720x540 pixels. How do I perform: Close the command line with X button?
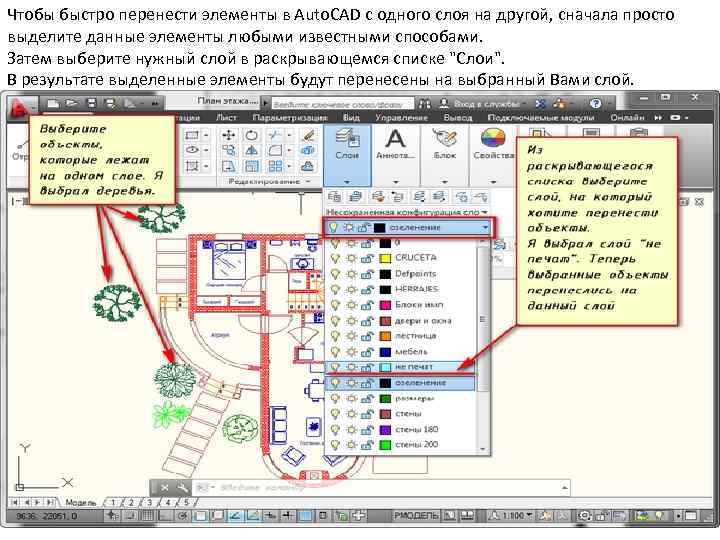pos(165,487)
